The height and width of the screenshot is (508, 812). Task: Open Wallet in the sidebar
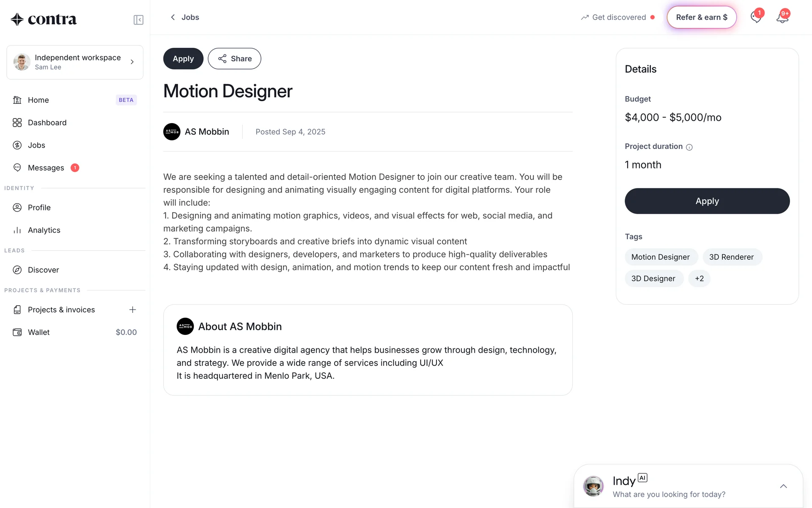[38, 333]
